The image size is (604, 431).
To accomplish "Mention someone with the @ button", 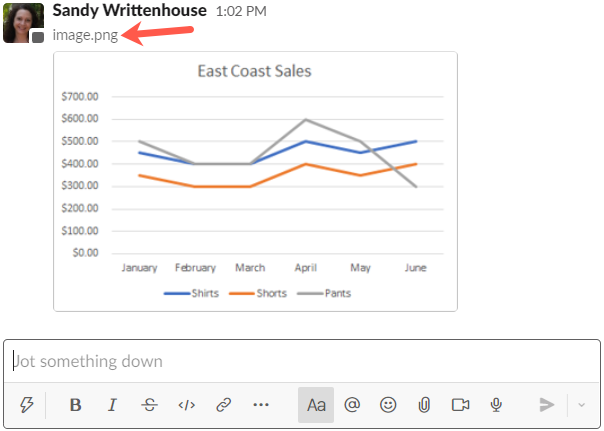I will coord(352,405).
